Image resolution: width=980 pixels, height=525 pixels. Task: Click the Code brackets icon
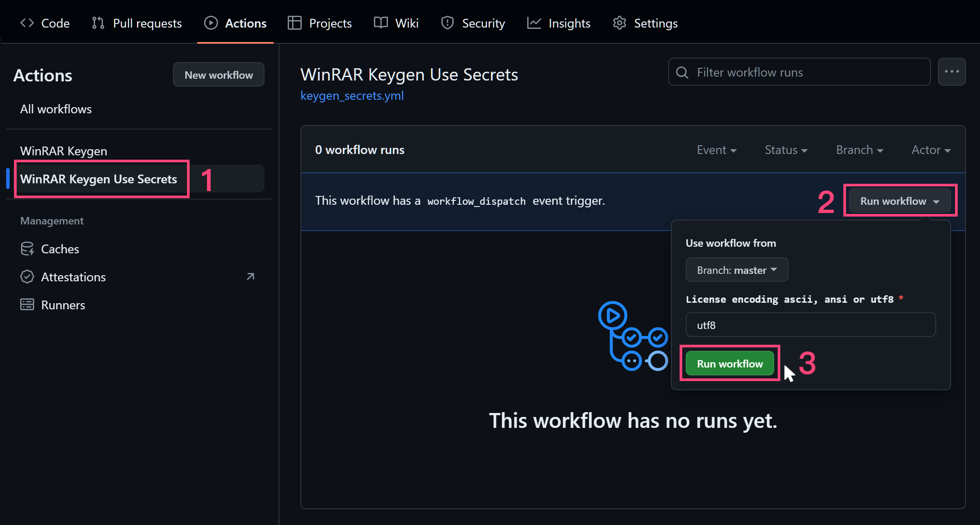coord(27,23)
